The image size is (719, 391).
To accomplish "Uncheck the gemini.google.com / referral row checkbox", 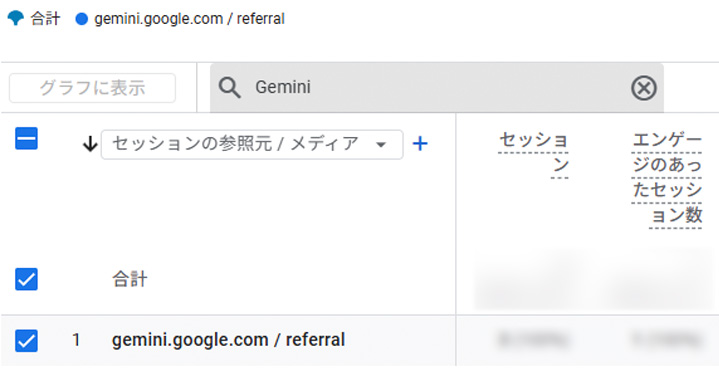I will (26, 341).
